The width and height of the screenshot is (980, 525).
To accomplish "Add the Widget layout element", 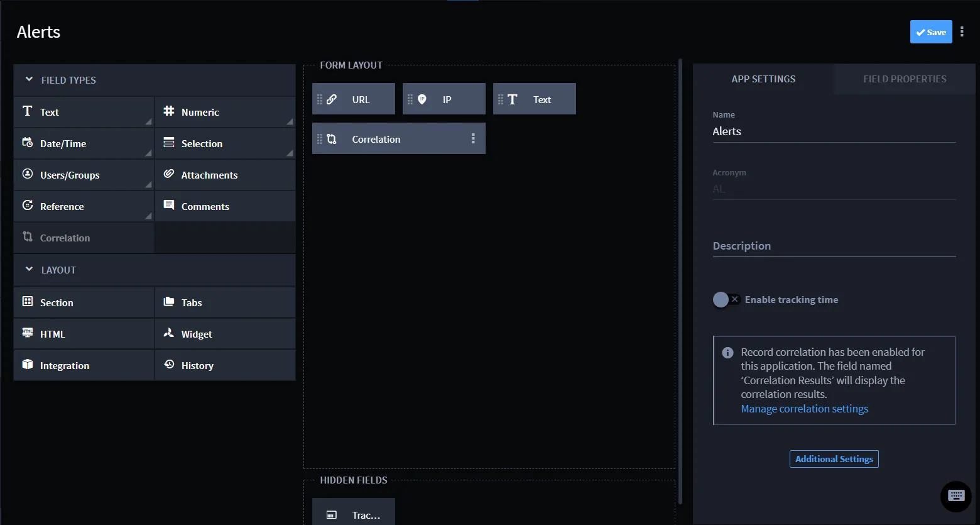I will [225, 334].
